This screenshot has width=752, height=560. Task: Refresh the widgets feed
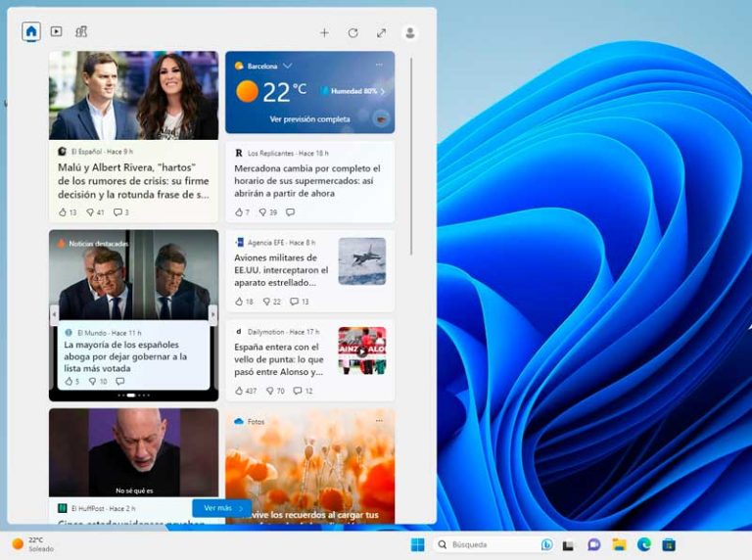(x=352, y=32)
